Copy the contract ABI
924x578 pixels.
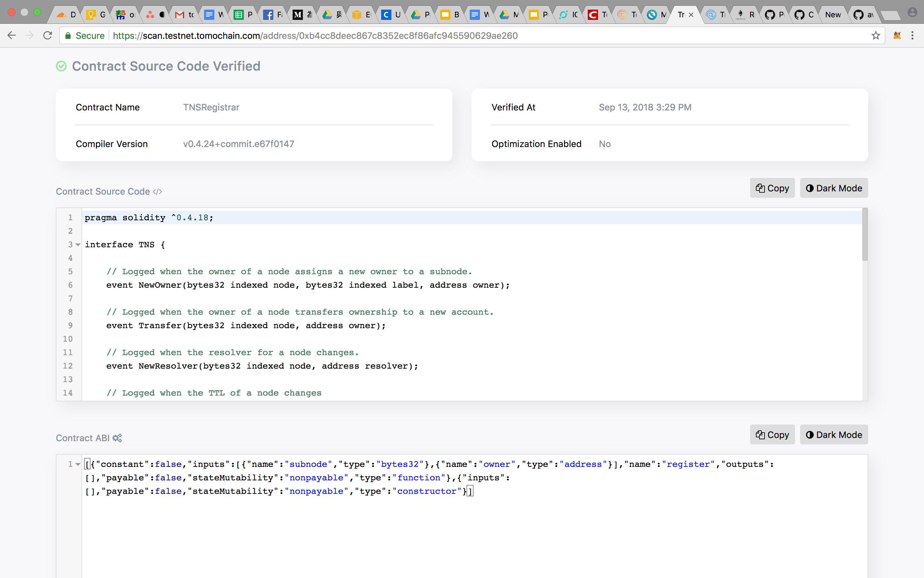[772, 435]
